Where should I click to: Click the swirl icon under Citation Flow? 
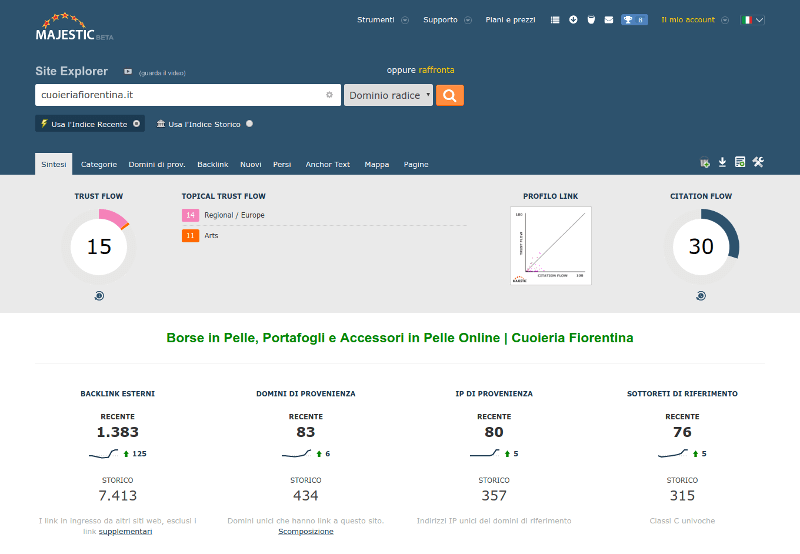point(701,296)
